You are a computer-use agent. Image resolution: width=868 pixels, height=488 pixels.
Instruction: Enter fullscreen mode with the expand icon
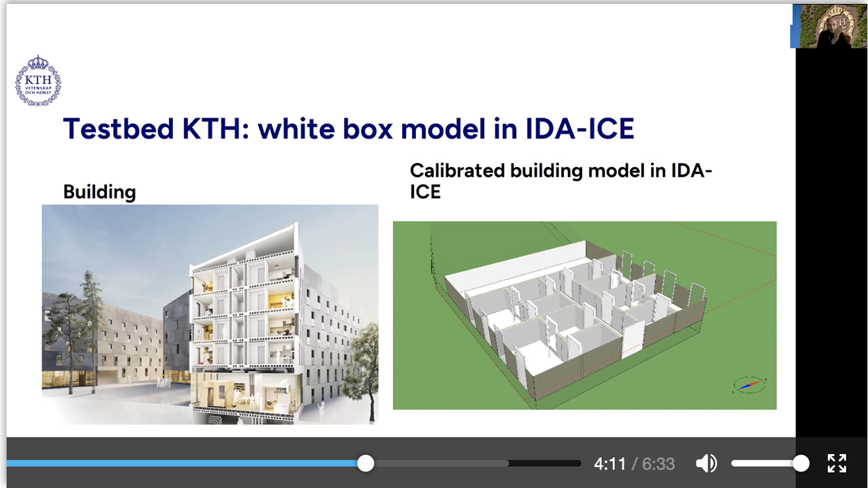tap(836, 463)
